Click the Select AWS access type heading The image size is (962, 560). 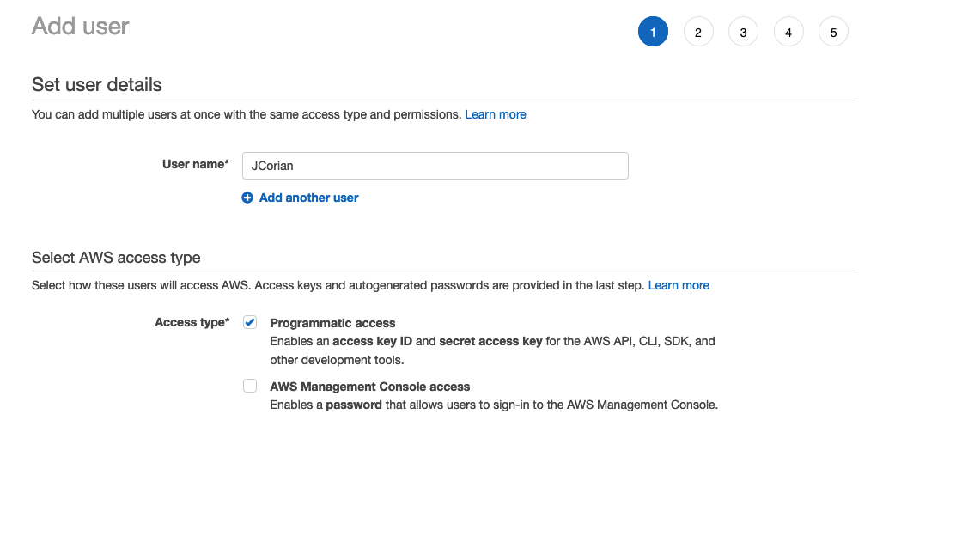pyautogui.click(x=115, y=257)
